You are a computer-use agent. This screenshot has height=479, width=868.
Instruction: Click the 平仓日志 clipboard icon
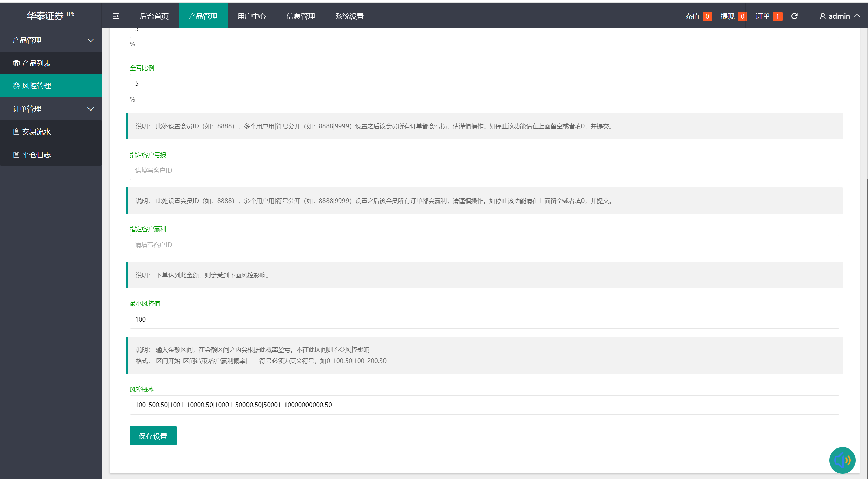click(x=16, y=155)
